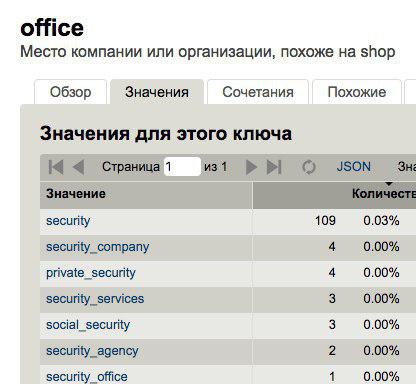Click the JSON link

point(354,167)
